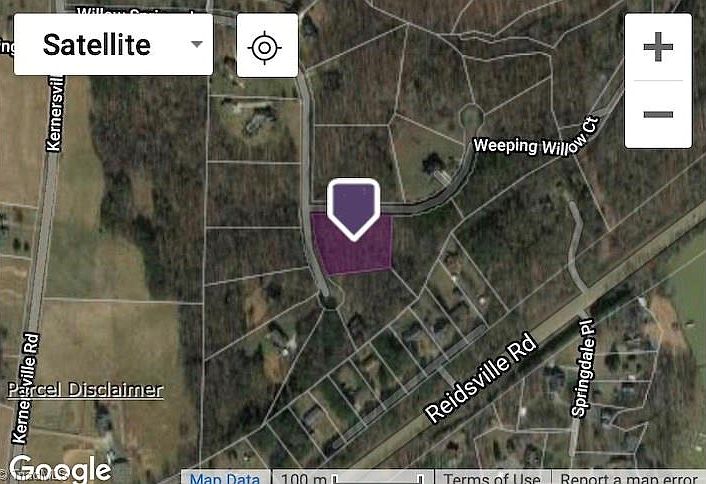706x484 pixels.
Task: Click the Springdale Pl street label
Action: tap(584, 368)
